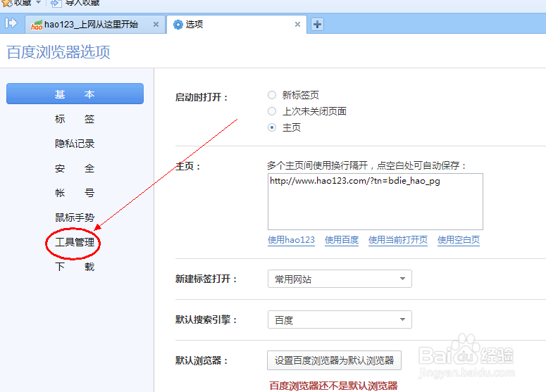Screen dimensions: 546x392
Task: Click the sidebar toggle arrow icon
Action: click(x=11, y=23)
